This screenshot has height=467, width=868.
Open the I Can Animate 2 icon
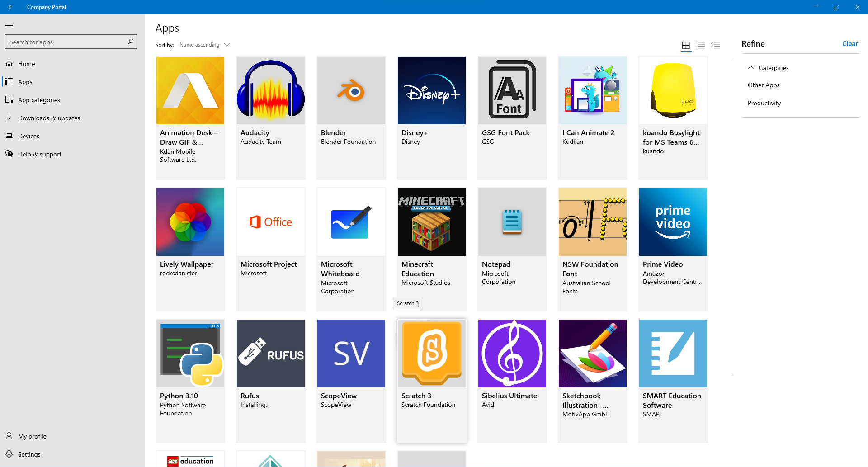tap(593, 90)
